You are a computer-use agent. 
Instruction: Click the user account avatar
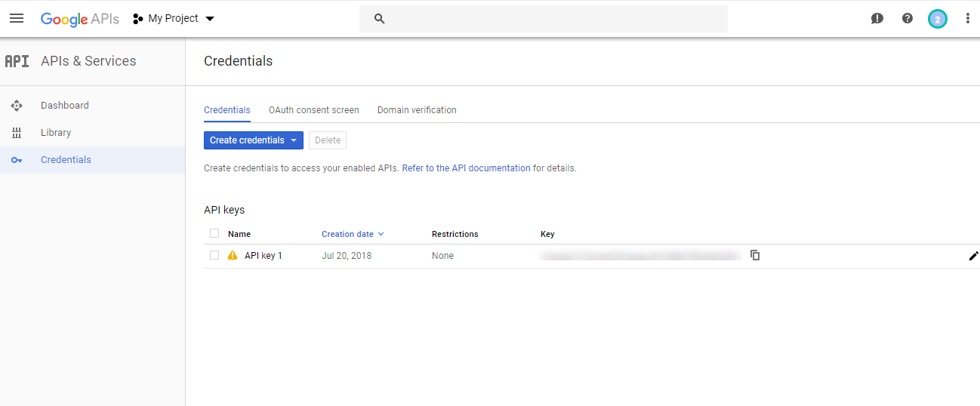[937, 19]
